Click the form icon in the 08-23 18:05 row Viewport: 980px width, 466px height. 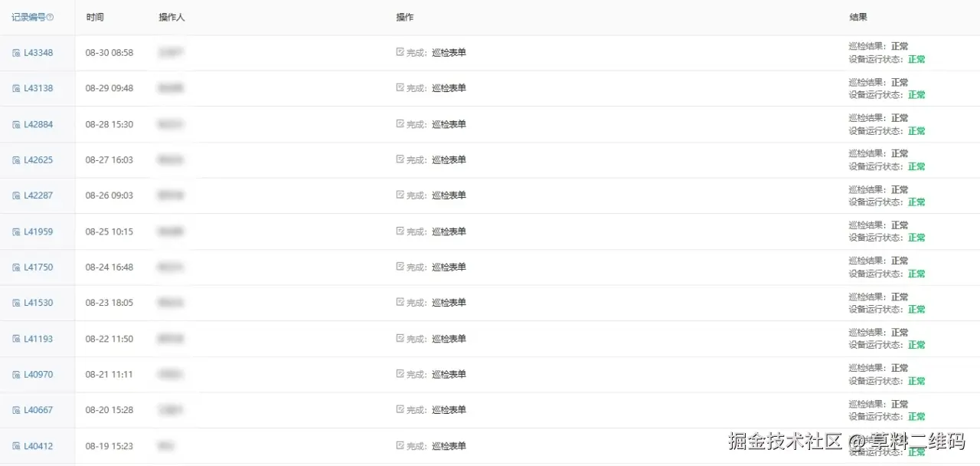400,302
